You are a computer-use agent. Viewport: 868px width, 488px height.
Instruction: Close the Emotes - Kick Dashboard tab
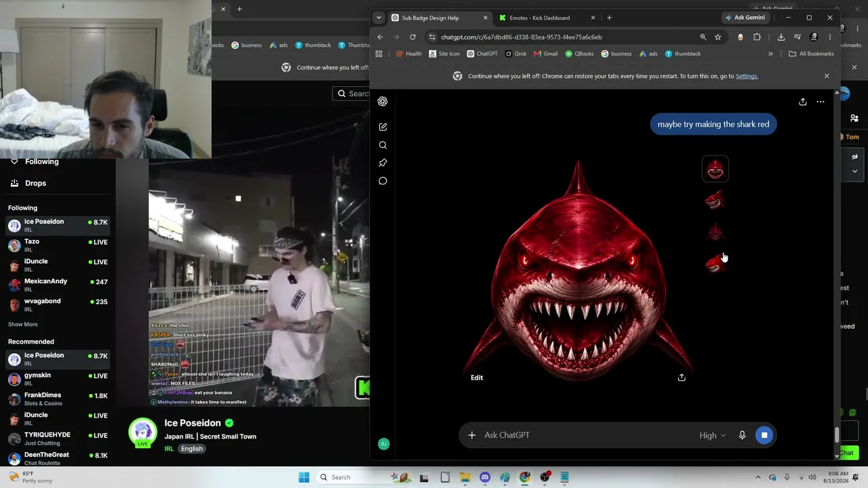(593, 18)
